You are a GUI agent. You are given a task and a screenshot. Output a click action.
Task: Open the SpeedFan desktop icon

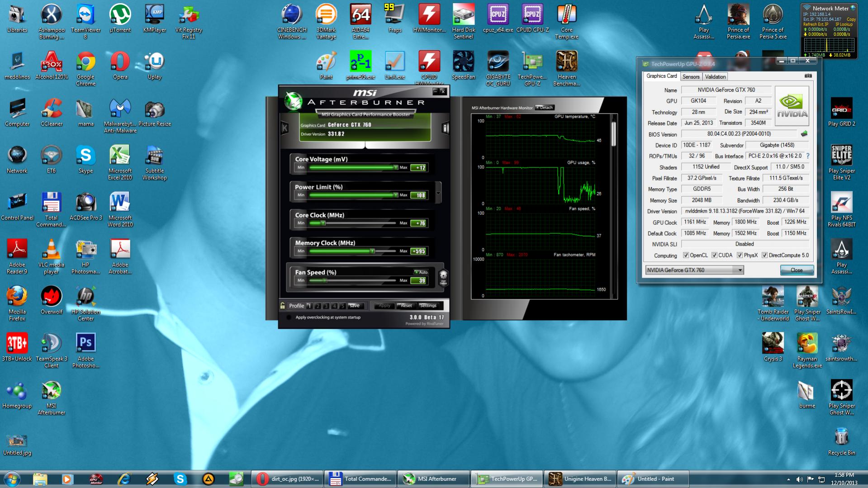tap(463, 65)
